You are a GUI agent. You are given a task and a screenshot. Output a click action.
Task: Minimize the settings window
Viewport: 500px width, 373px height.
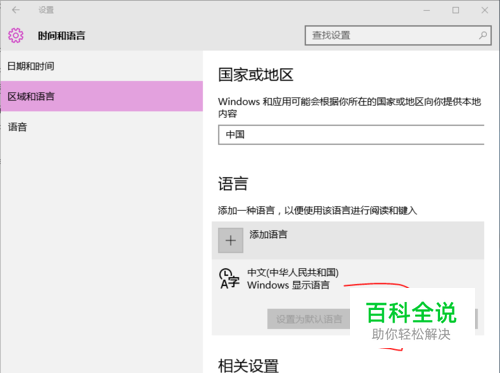click(x=427, y=10)
